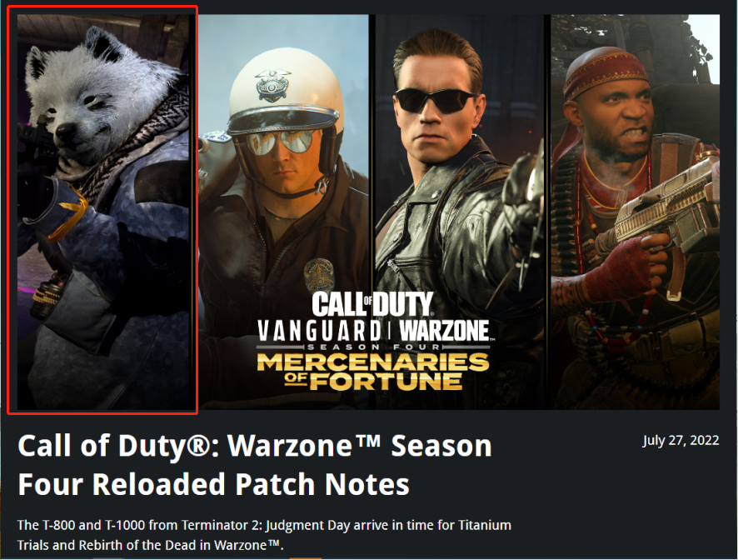Click the chest badge on officer's jacket

(x=319, y=274)
